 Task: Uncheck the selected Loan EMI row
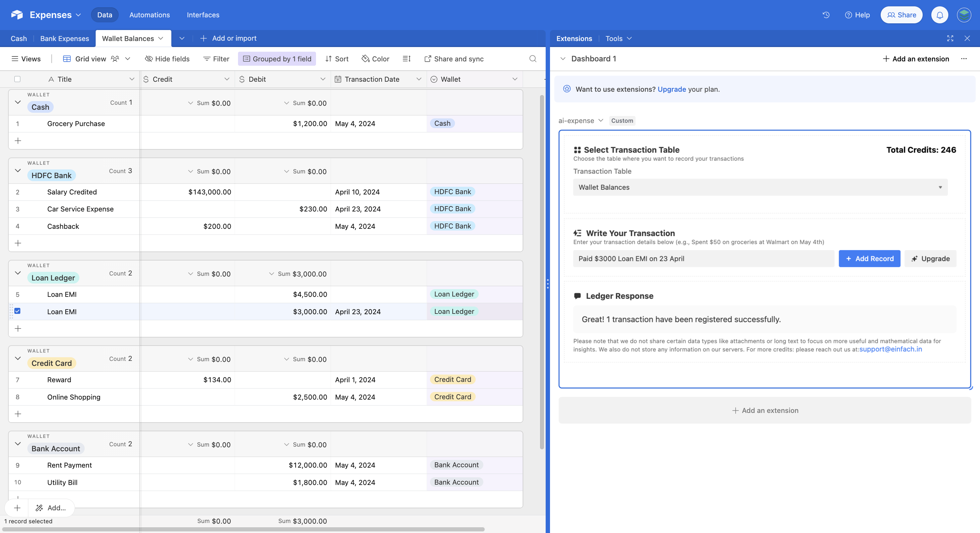coord(17,311)
